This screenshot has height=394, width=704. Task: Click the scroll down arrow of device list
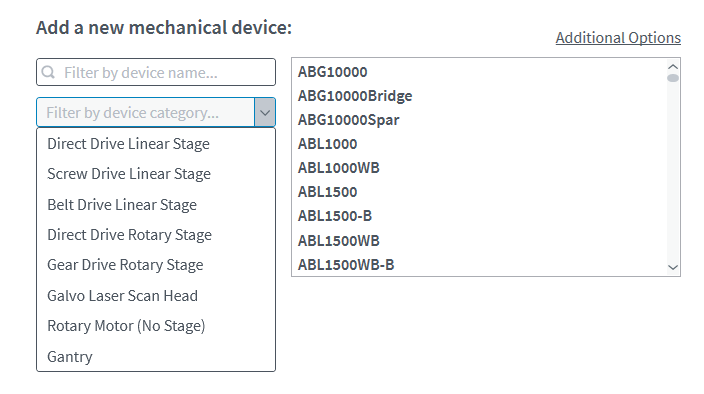tap(673, 267)
